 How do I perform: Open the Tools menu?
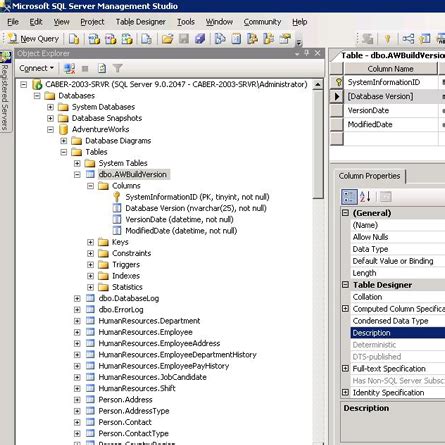(186, 22)
